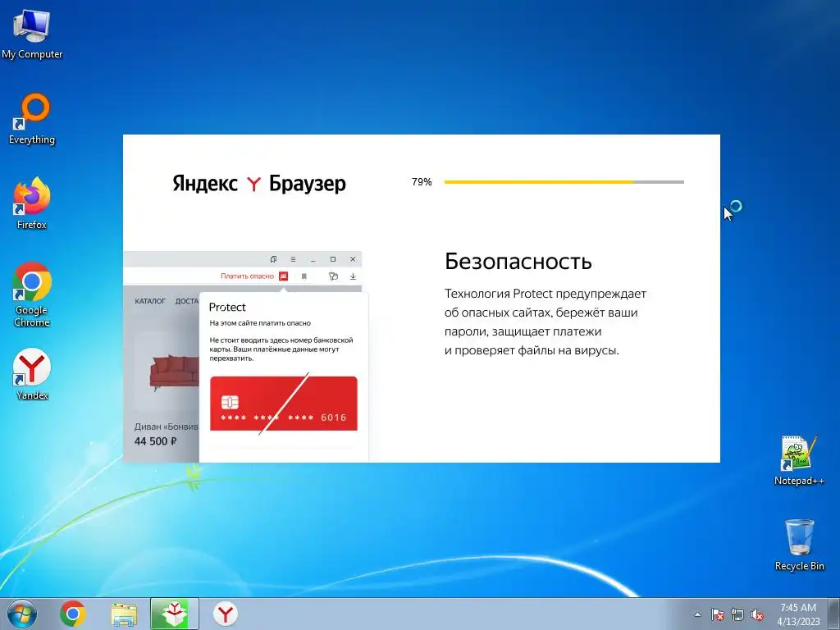Viewport: 840px width, 630px height.
Task: Click the ДОСТА tab in the preview
Action: coord(187,301)
